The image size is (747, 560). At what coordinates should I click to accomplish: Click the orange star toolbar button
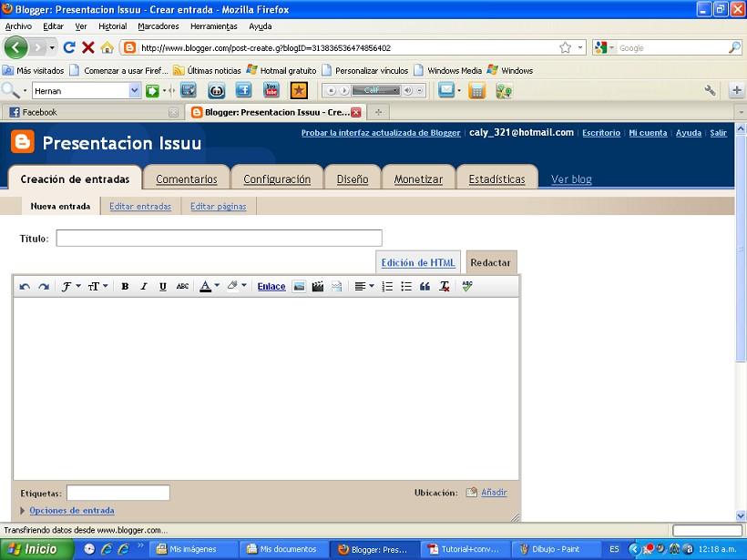point(299,90)
